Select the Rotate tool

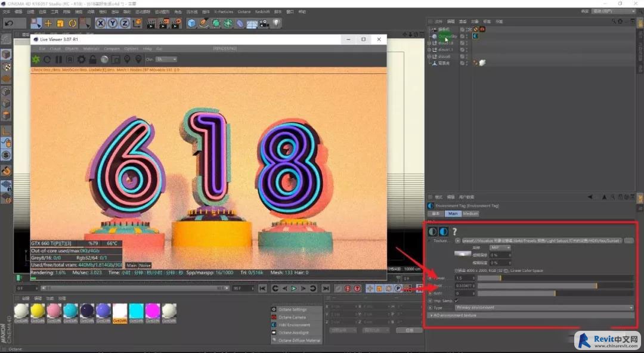73,23
